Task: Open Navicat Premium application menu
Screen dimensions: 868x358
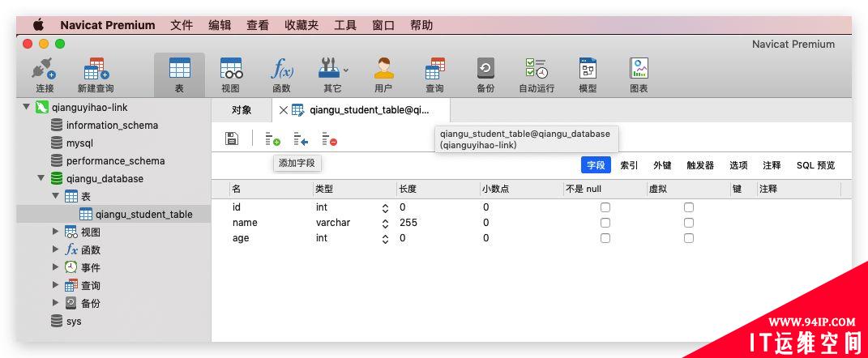Action: pyautogui.click(x=108, y=25)
